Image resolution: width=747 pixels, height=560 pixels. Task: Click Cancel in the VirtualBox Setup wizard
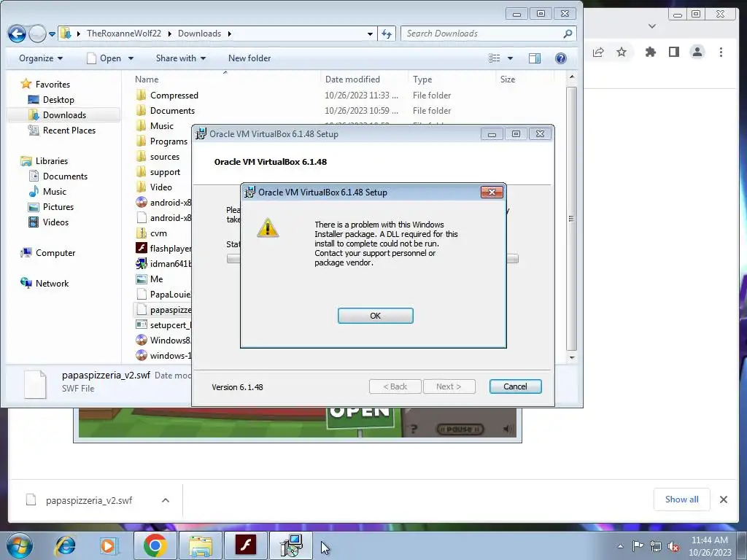click(515, 386)
